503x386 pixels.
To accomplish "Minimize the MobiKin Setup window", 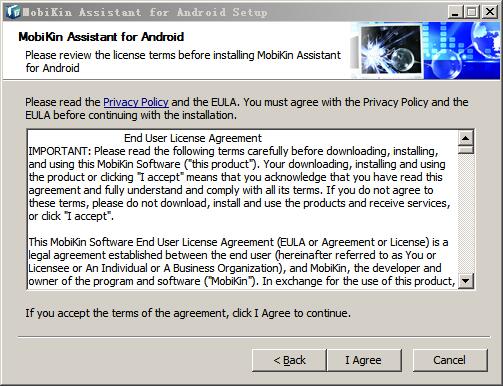I will (x=455, y=12).
